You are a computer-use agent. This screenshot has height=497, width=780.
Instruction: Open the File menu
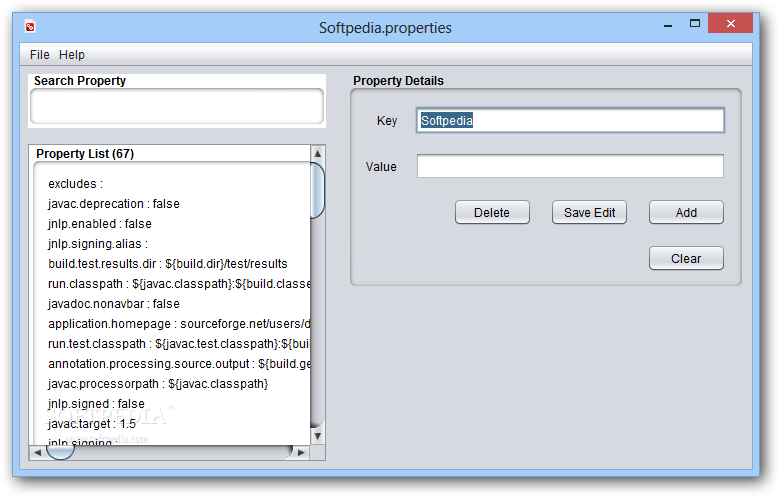pyautogui.click(x=39, y=55)
